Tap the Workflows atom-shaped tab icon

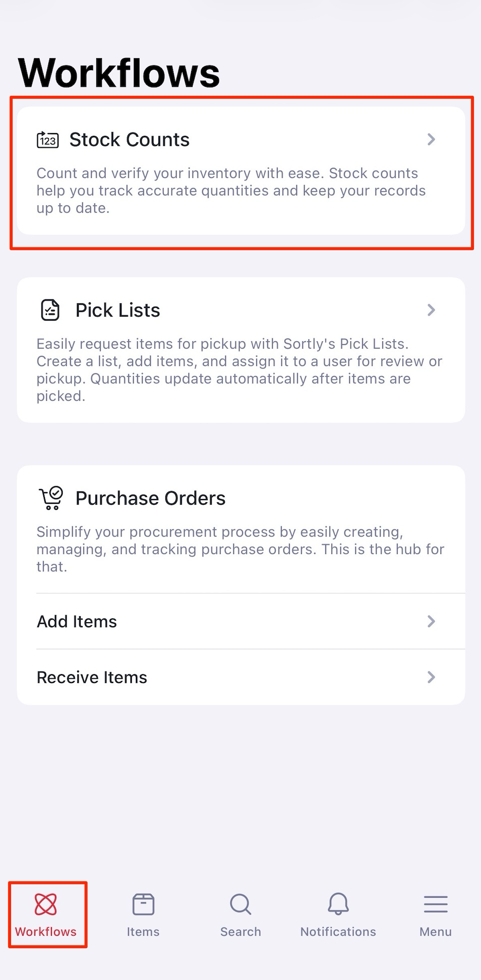[46, 904]
